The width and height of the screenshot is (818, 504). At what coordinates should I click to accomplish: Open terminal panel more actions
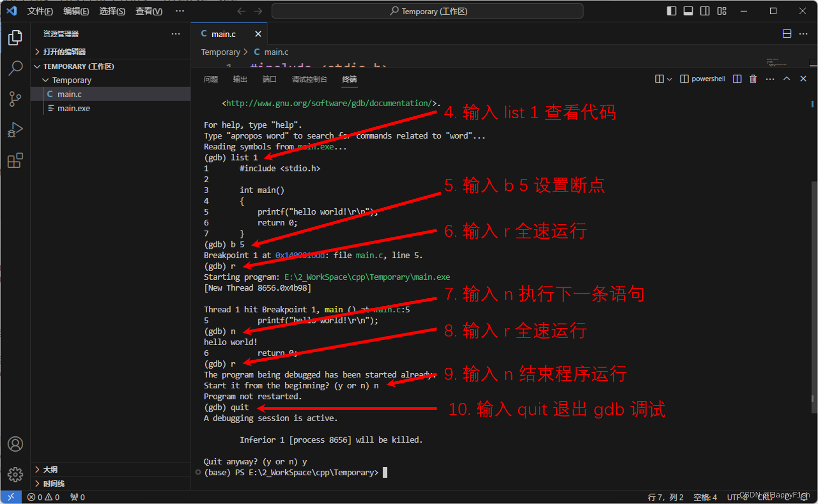[770, 79]
